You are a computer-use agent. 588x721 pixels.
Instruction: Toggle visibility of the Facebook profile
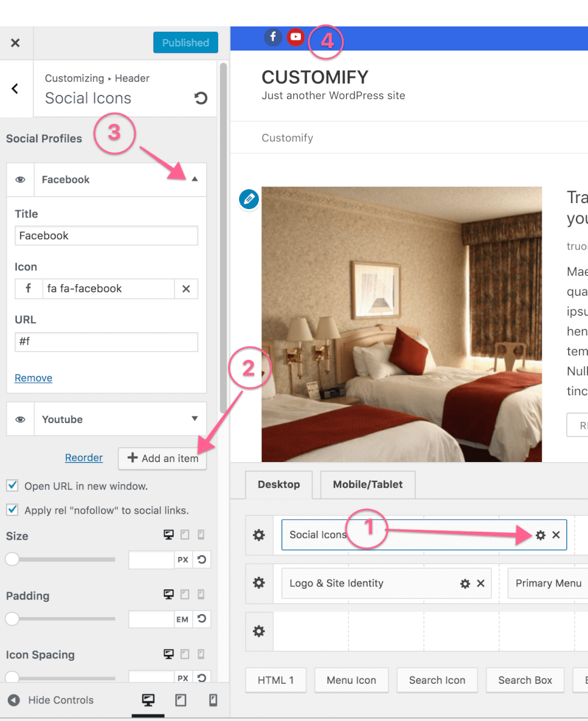(x=20, y=180)
